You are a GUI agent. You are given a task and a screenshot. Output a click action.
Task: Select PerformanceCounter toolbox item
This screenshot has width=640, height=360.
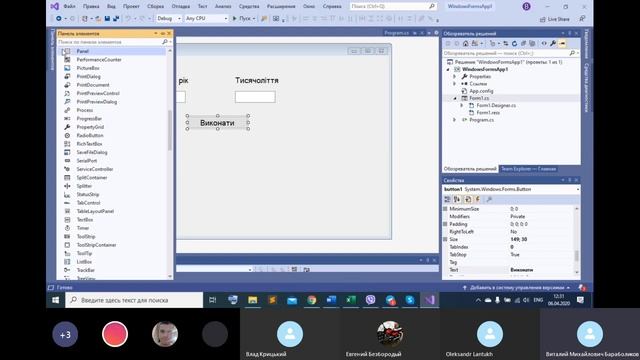pyautogui.click(x=99, y=60)
